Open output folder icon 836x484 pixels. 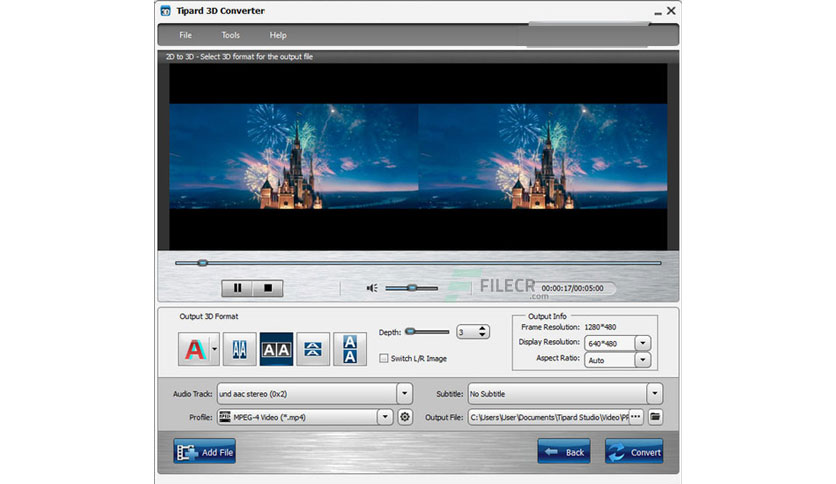(655, 417)
